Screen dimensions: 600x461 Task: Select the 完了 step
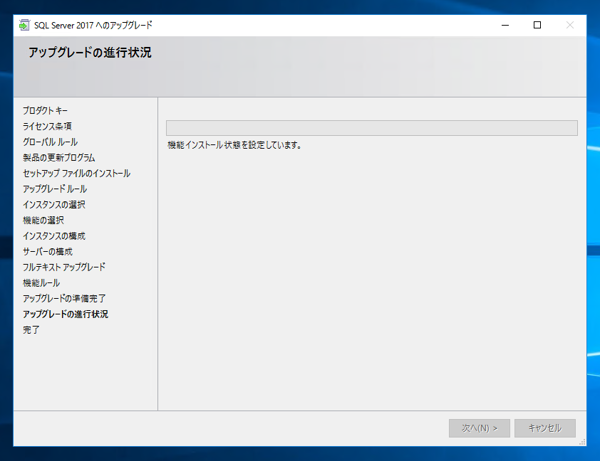31,330
